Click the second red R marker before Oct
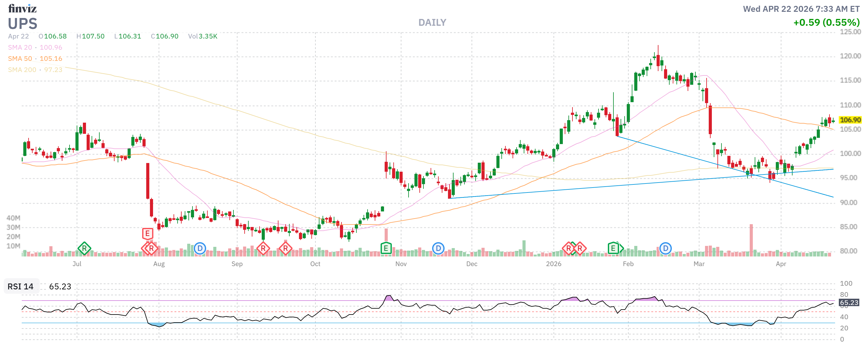This screenshot has height=349, width=868. point(285,249)
